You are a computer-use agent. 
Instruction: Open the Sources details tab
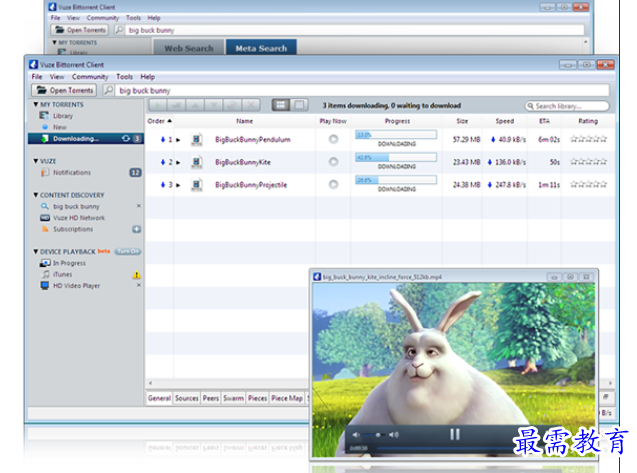tap(186, 398)
